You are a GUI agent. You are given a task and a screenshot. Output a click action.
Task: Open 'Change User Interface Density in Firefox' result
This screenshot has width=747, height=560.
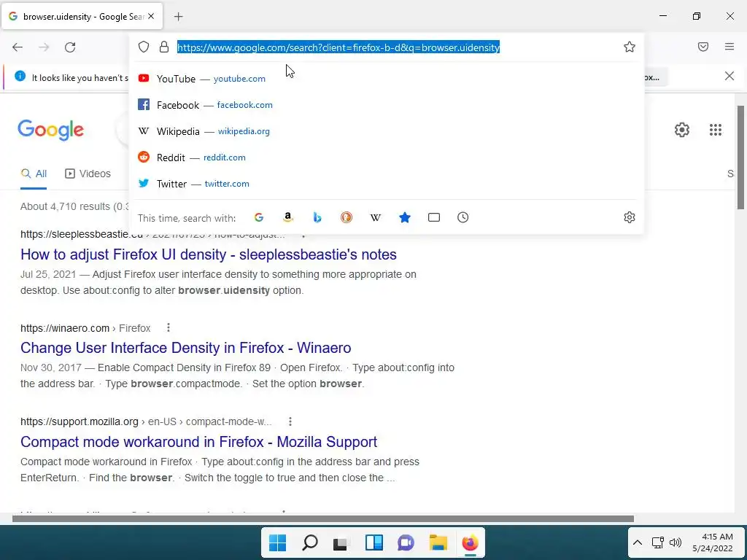186,348
